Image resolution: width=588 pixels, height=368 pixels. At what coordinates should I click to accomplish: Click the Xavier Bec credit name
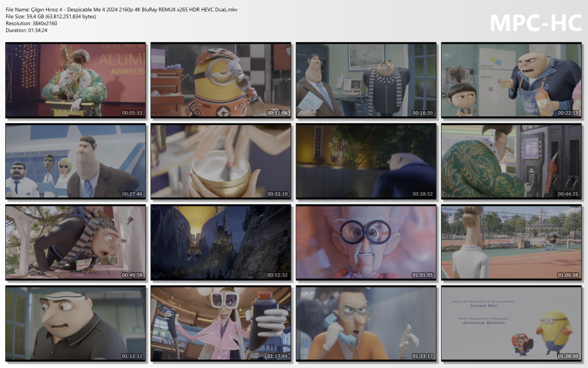click(483, 306)
